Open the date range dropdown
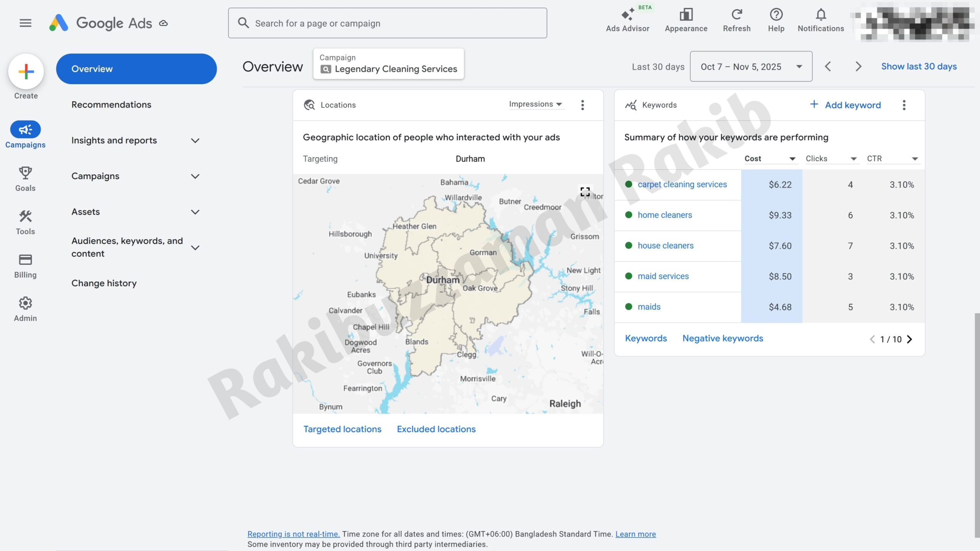 click(751, 67)
